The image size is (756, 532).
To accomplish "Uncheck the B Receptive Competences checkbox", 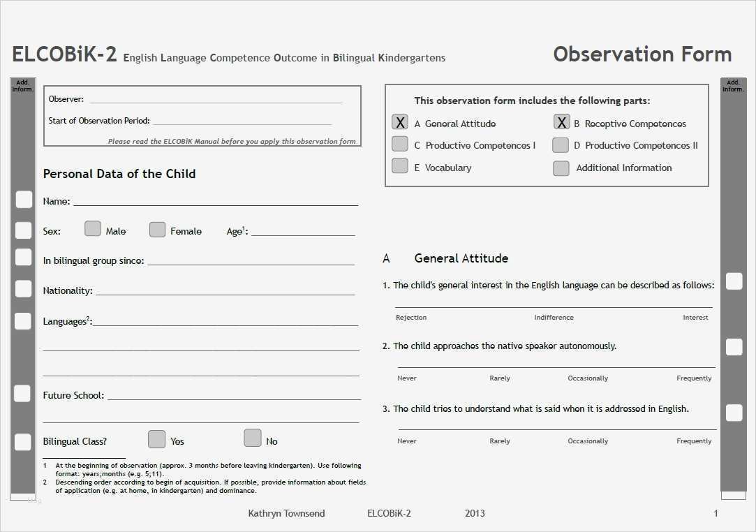I will coord(561,122).
